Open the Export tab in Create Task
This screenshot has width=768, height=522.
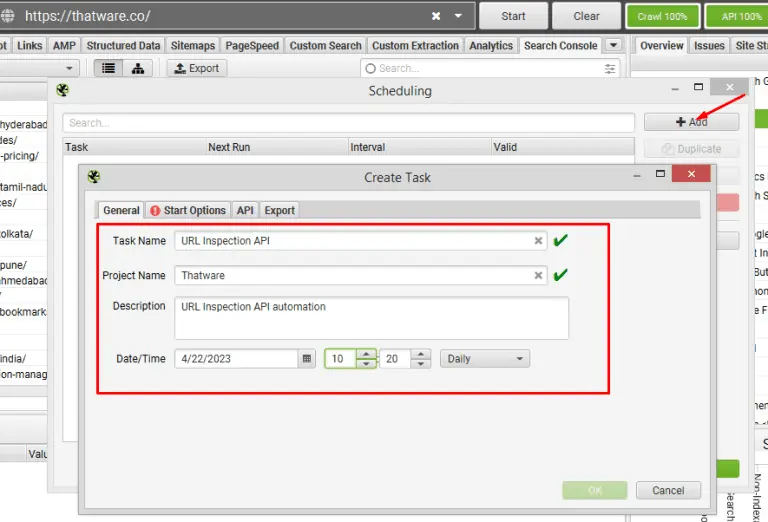pyautogui.click(x=279, y=211)
